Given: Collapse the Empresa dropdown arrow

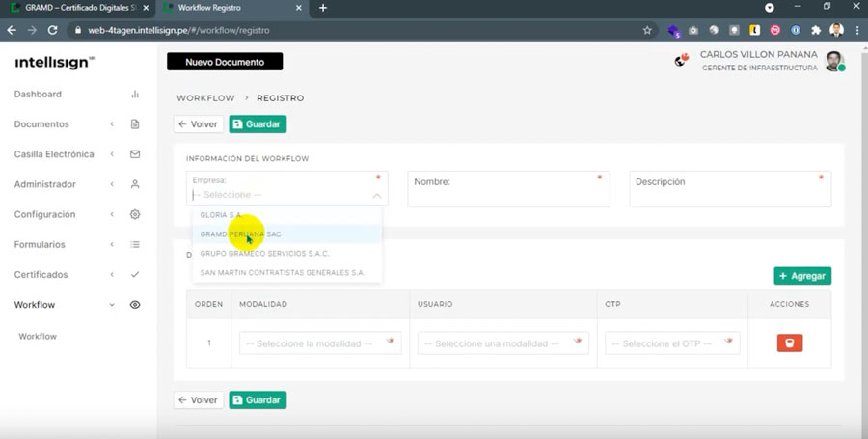Looking at the screenshot, I should [376, 196].
